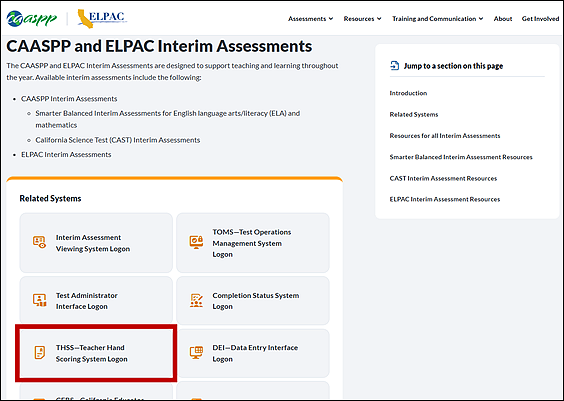Go to CAST Interim Assessment Resources
Screen dimensions: 564x401
[443, 178]
